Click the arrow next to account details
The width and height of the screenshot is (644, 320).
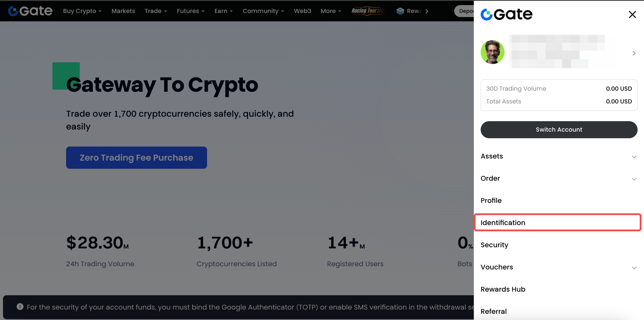(634, 53)
